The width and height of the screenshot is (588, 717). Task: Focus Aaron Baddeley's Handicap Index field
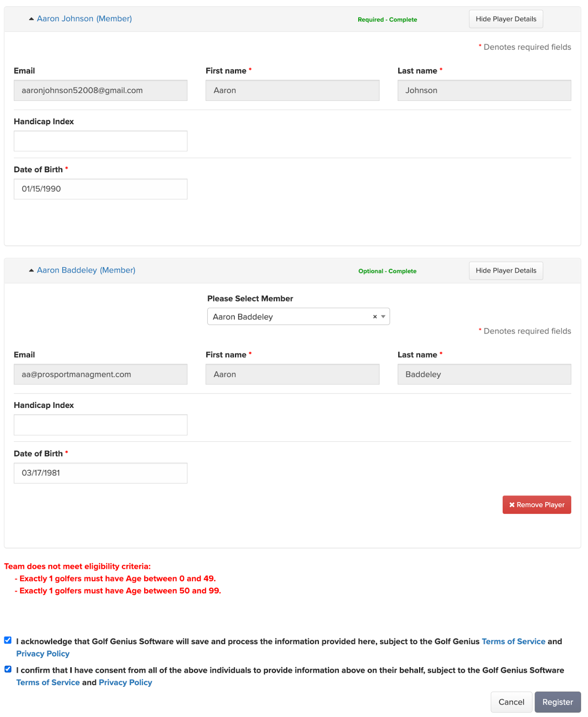pyautogui.click(x=100, y=425)
